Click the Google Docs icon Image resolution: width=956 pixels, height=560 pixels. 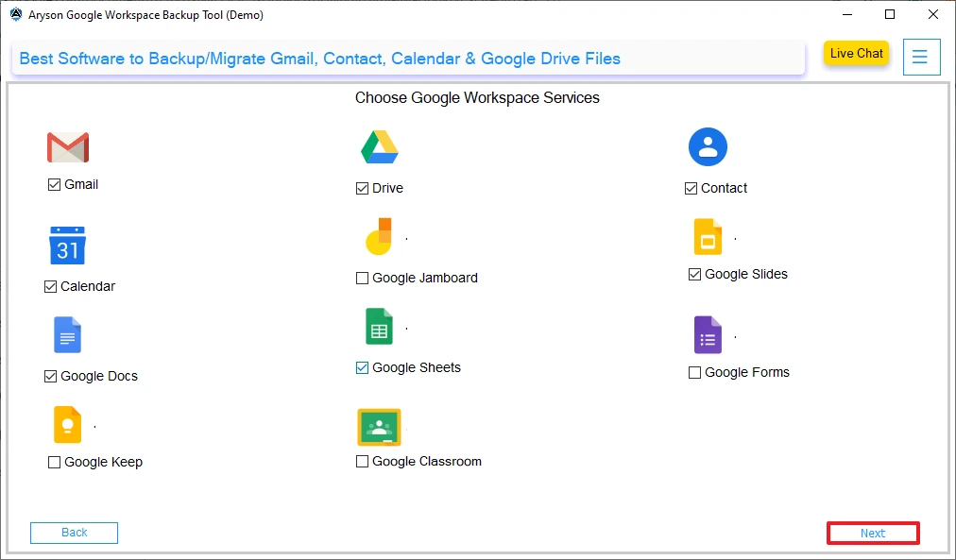pyautogui.click(x=67, y=334)
